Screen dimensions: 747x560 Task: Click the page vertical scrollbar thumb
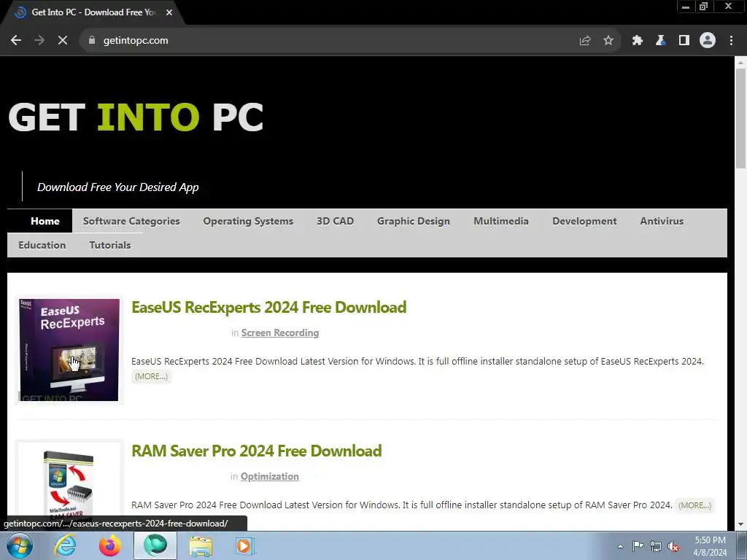(x=740, y=118)
